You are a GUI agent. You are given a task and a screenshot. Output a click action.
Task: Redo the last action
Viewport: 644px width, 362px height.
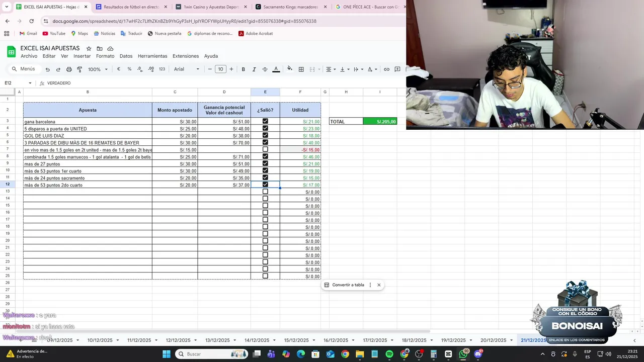click(58, 69)
